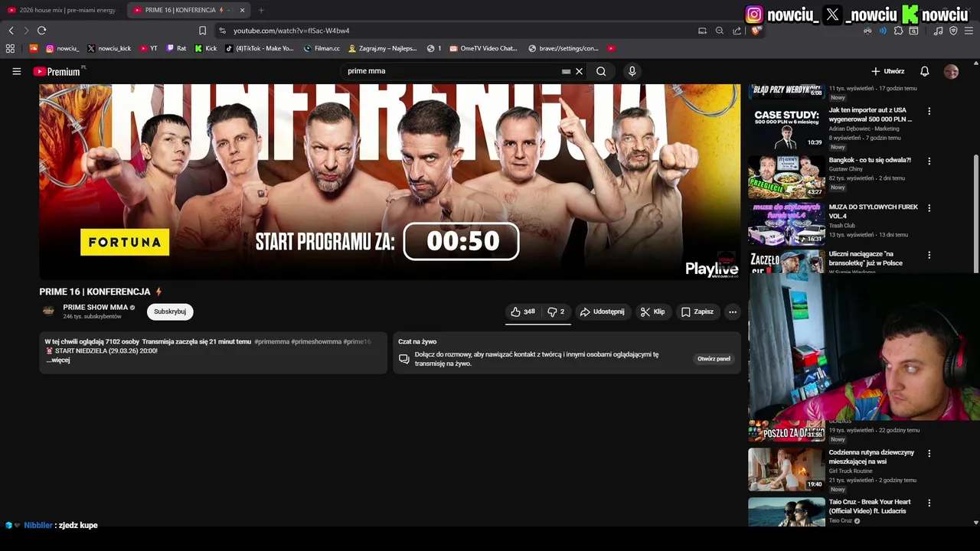
Task: Click Otwórz panel for live chat
Action: click(x=714, y=358)
